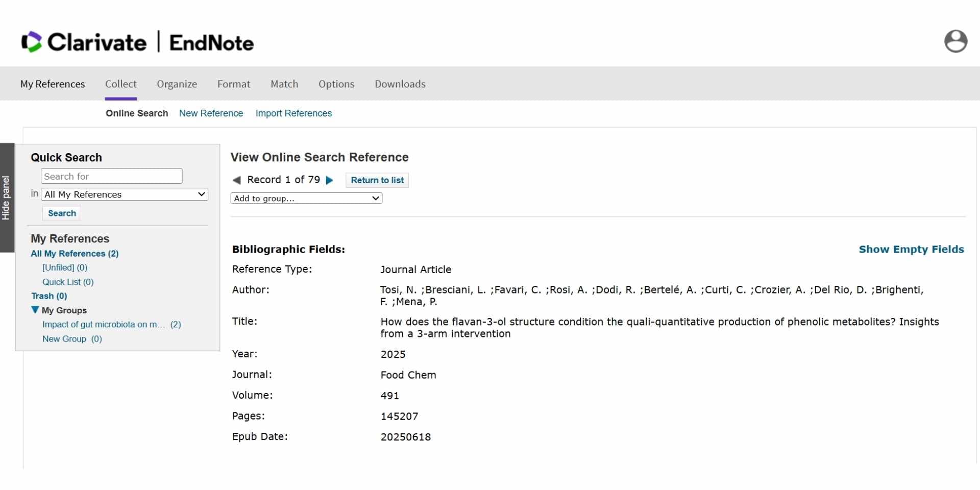Viewport: 980px width, 490px height.
Task: Click Return to list
Action: click(376, 180)
